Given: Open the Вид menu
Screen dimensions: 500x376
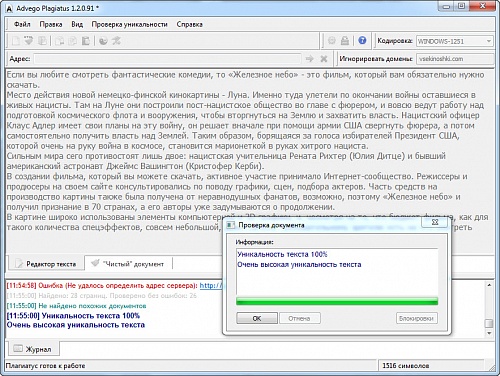Looking at the screenshot, I should [x=77, y=24].
